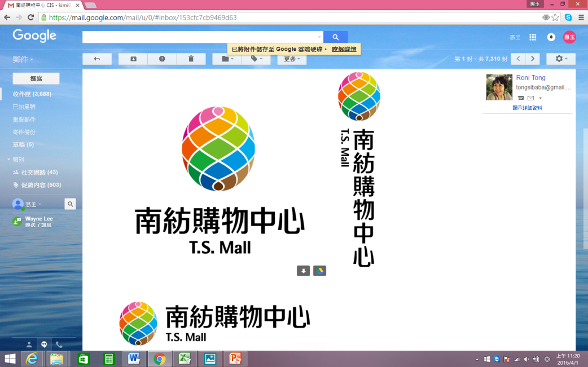Open the Labels tag dropdown
Image resolution: width=588 pixels, height=367 pixels.
256,59
